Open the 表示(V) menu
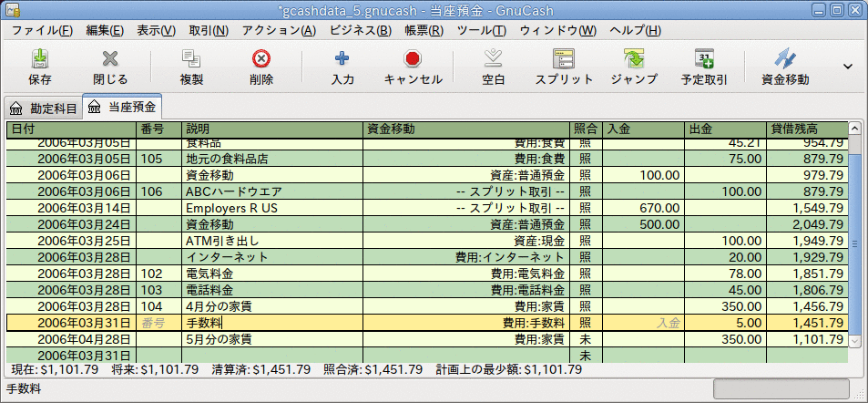This screenshot has width=868, height=403. (x=156, y=30)
